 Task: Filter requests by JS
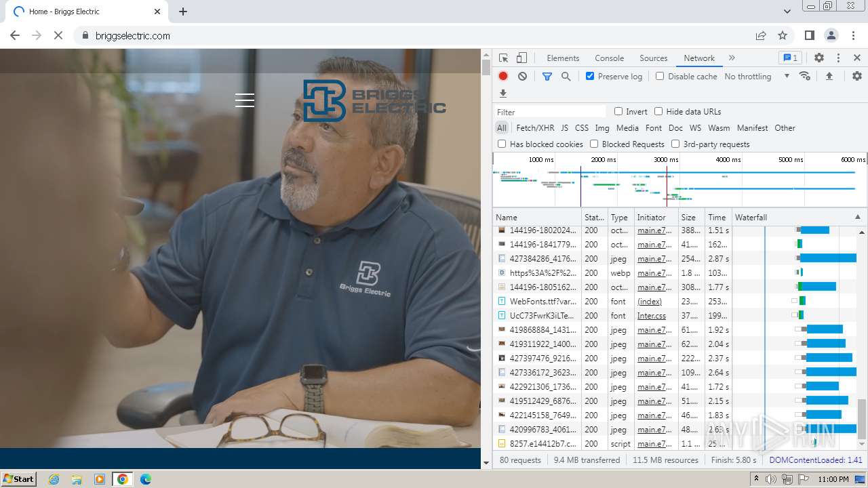tap(565, 128)
